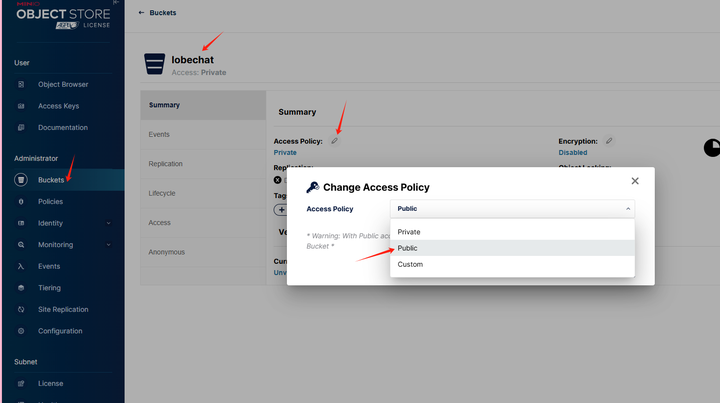Select the Summary tab

coord(203,105)
